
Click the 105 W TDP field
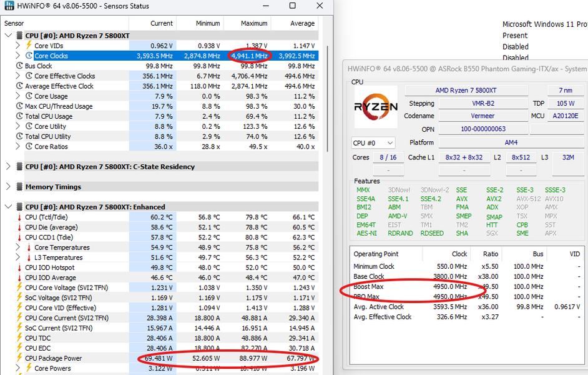566,103
